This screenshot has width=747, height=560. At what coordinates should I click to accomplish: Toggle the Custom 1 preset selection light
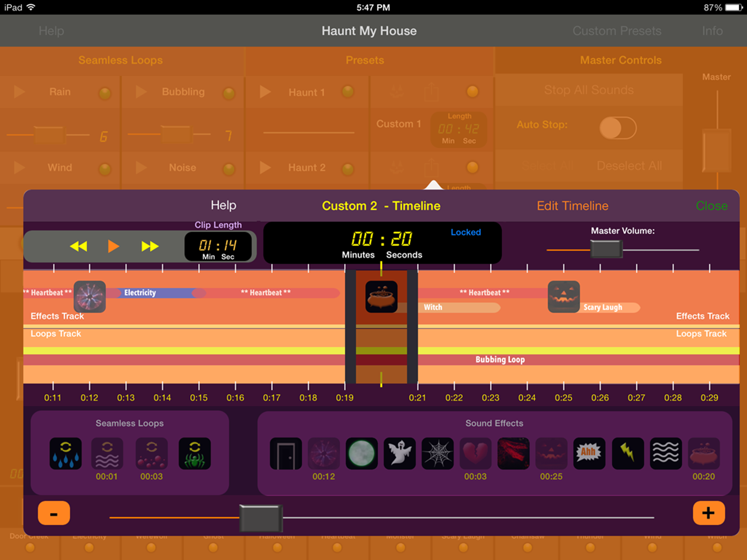tap(472, 91)
